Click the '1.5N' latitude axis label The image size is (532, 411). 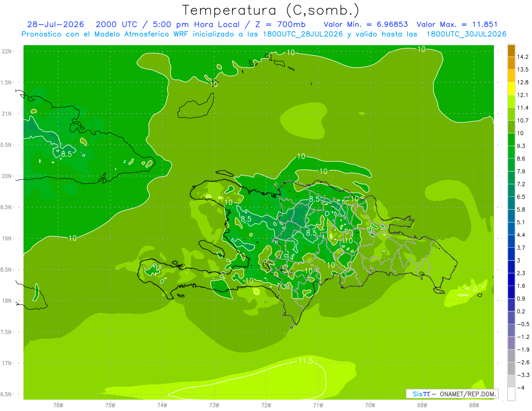click(7, 82)
